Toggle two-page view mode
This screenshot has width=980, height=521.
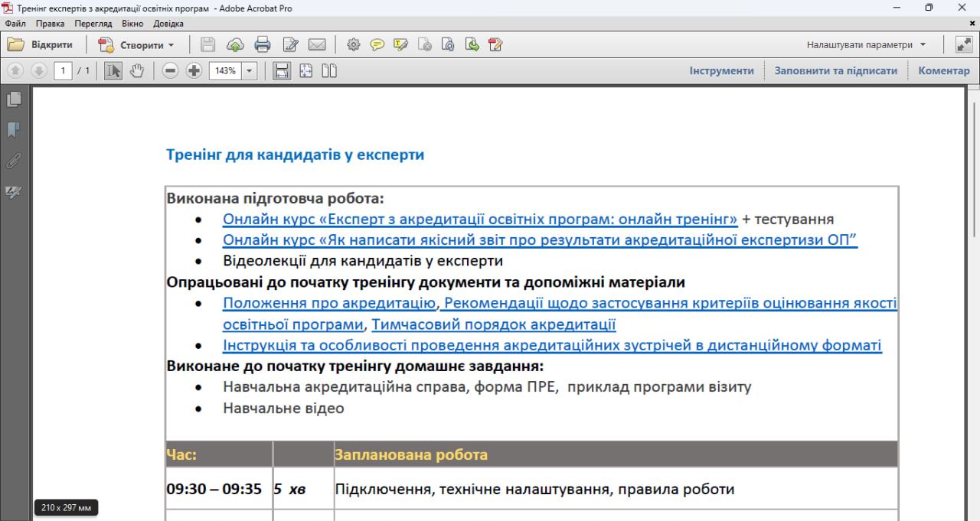329,71
